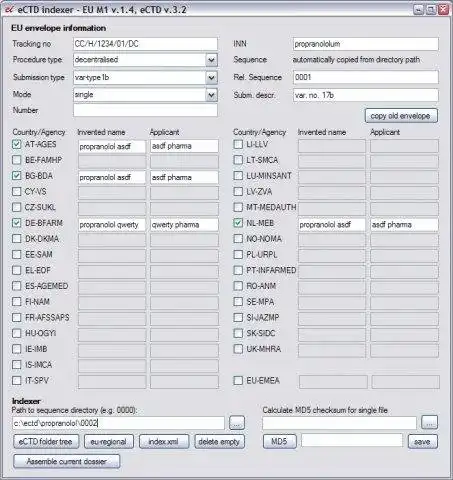Click the save checksum button
Viewport: 453px width, 480px height.
point(422,442)
